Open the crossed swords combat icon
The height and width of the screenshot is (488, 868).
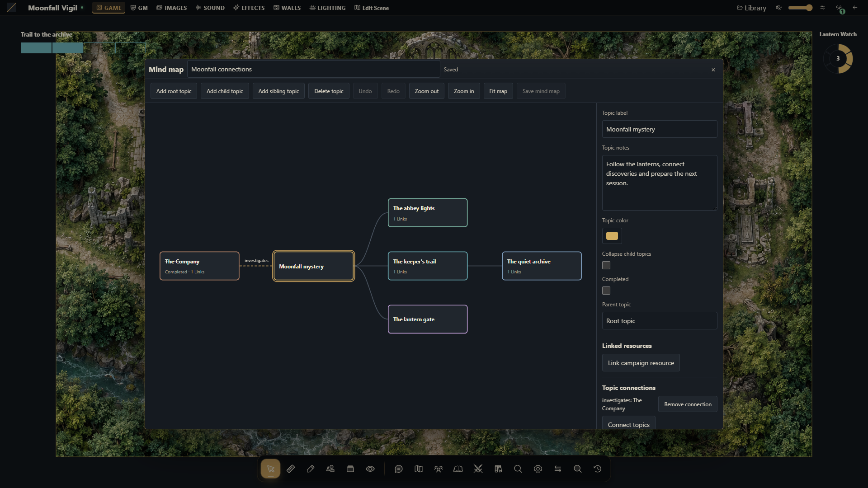coord(478,469)
